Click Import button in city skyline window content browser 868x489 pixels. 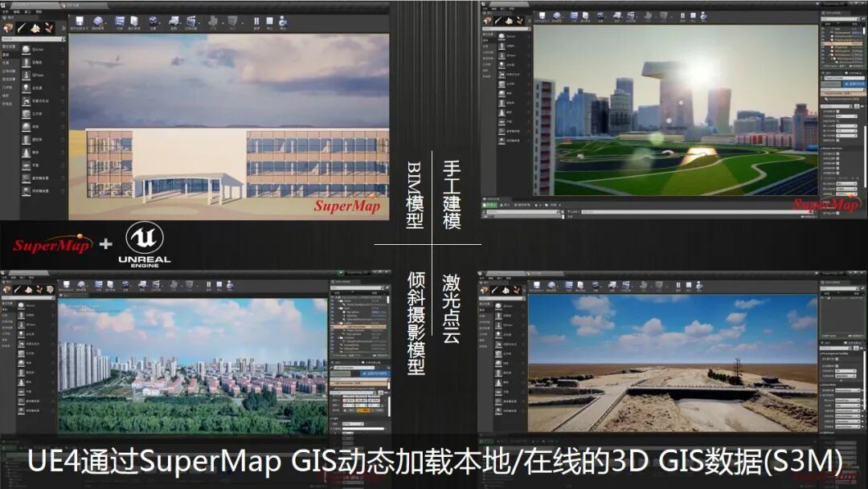click(x=505, y=206)
